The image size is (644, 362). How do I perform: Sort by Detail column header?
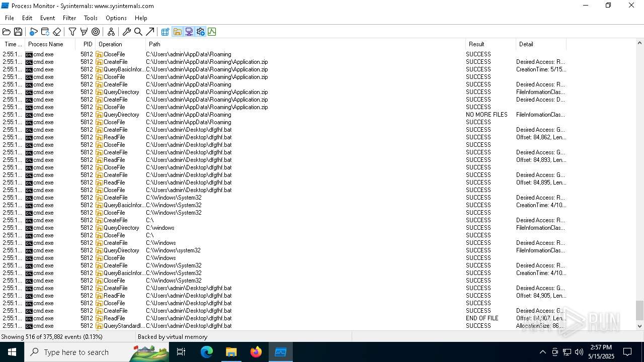(541, 44)
